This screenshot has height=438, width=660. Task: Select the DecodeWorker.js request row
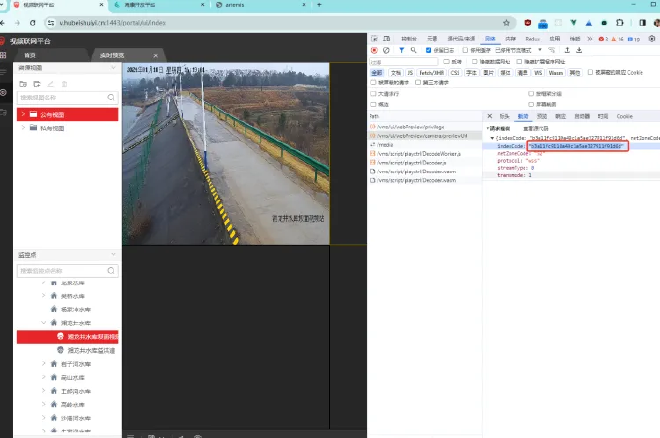pos(425,154)
